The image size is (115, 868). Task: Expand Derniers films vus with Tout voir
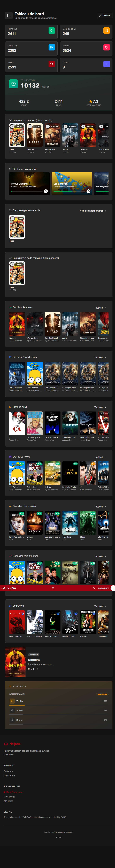point(100,308)
